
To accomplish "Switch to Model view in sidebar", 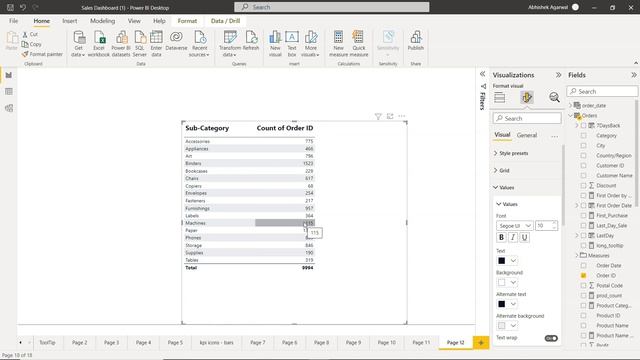I will 9,108.
